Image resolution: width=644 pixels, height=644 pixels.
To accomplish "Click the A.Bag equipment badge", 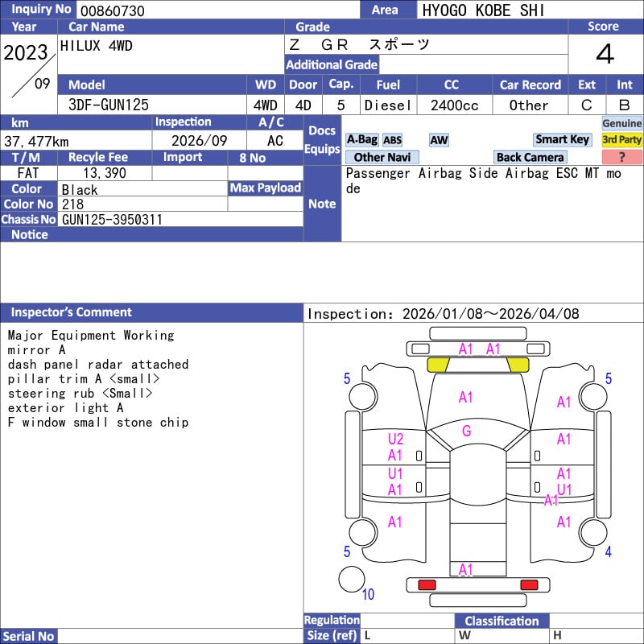I will pos(361,140).
